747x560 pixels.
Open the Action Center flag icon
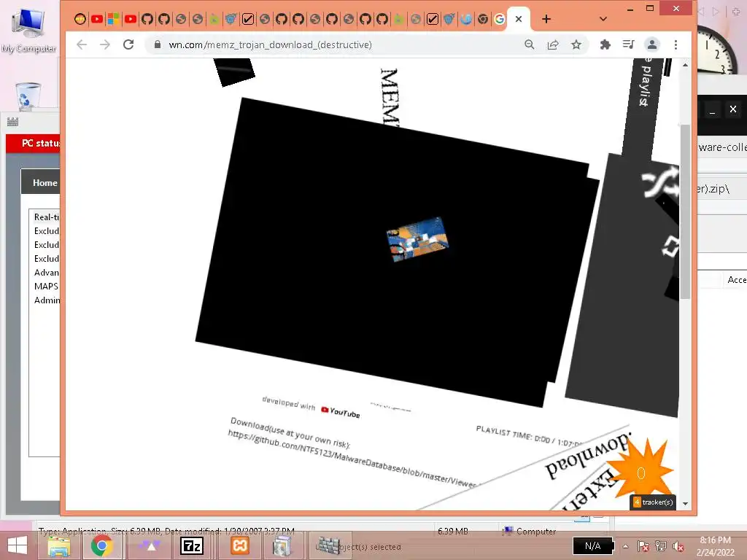pyautogui.click(x=643, y=546)
